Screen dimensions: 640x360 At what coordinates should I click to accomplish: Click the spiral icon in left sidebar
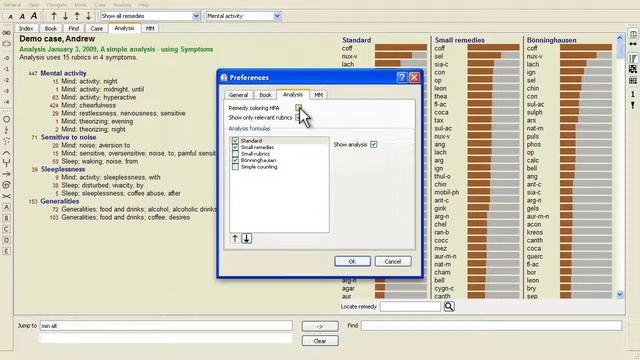click(7, 185)
